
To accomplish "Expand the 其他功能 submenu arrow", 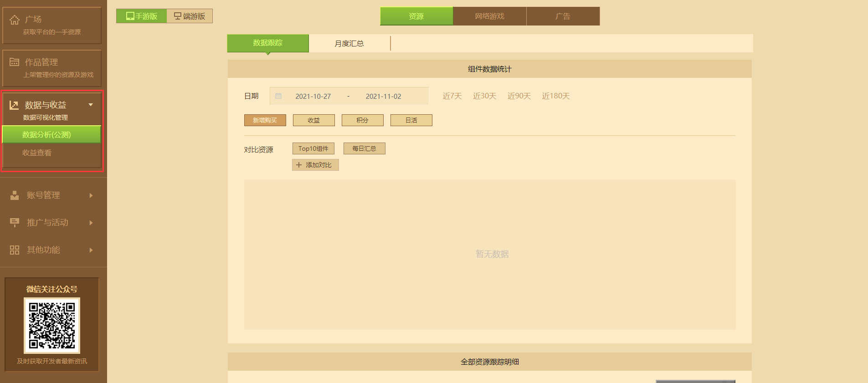I will (x=91, y=250).
